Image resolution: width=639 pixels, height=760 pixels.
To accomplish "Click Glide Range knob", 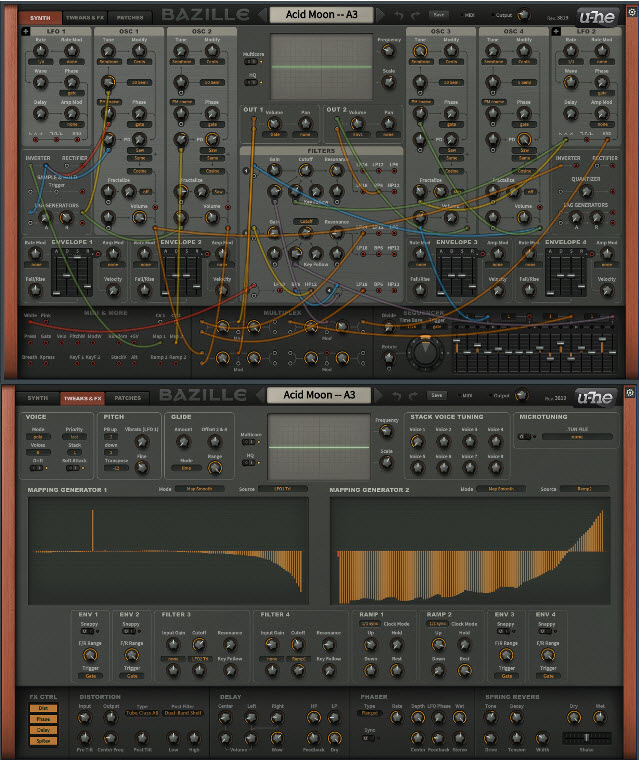I will coord(215,468).
